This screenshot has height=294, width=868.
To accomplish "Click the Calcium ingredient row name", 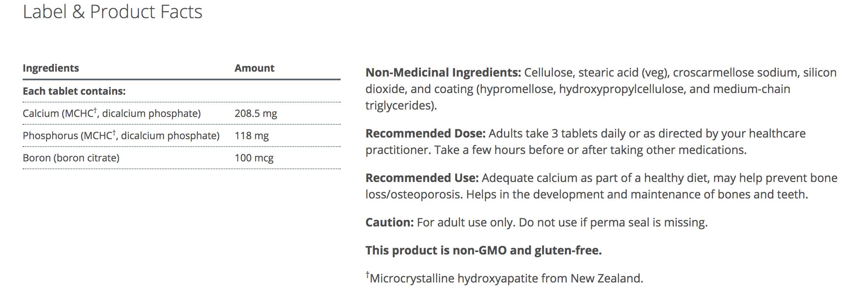I will [111, 113].
